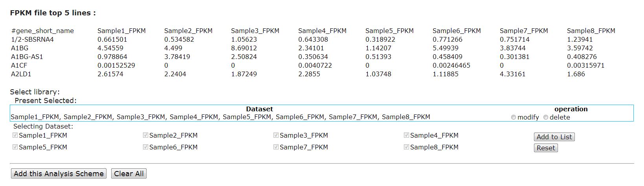The height and width of the screenshot is (186, 644).
Task: Click the #gene_short_name header cell
Action: click(x=42, y=31)
